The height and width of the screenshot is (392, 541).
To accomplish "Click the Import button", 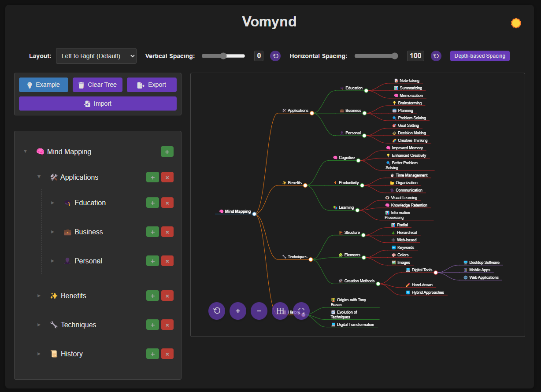I will (98, 104).
